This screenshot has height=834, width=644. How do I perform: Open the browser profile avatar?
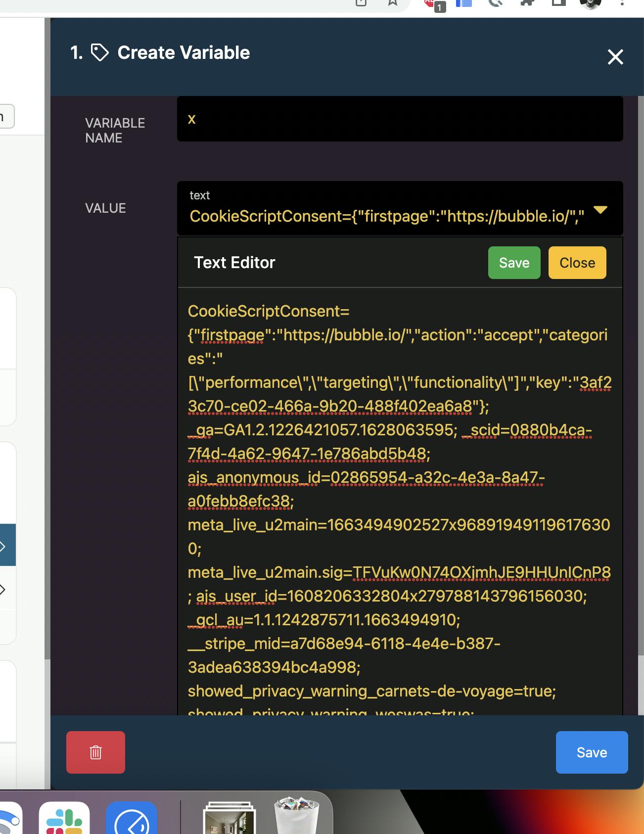pos(590,4)
